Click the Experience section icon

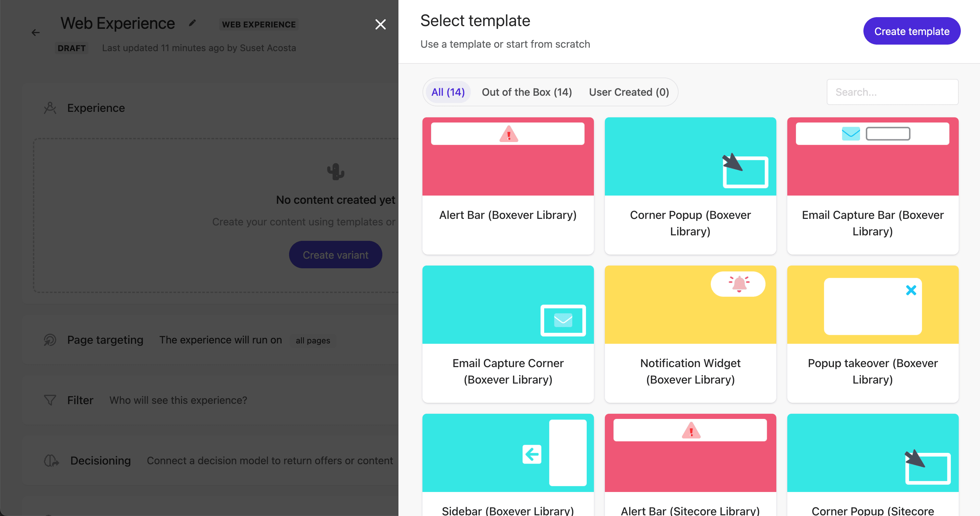(x=50, y=108)
